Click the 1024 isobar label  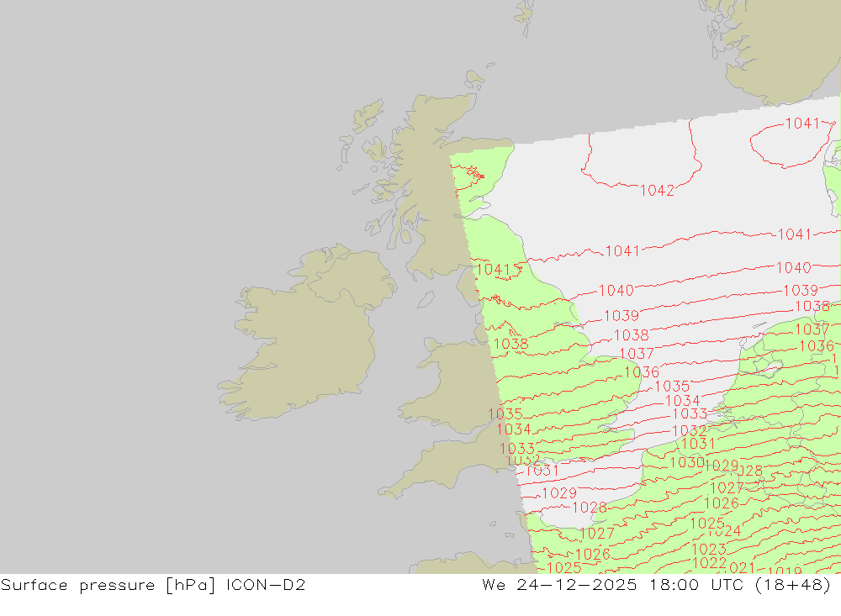(x=725, y=531)
